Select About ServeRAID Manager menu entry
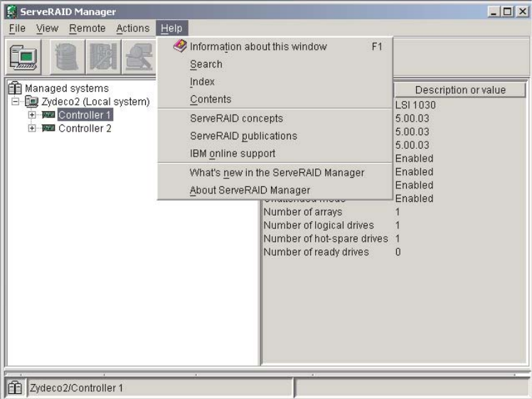 (x=250, y=190)
